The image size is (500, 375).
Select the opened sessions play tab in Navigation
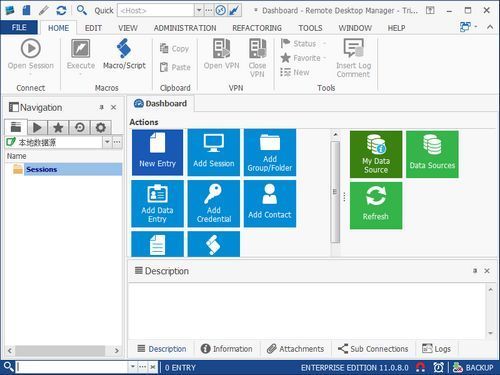click(37, 127)
